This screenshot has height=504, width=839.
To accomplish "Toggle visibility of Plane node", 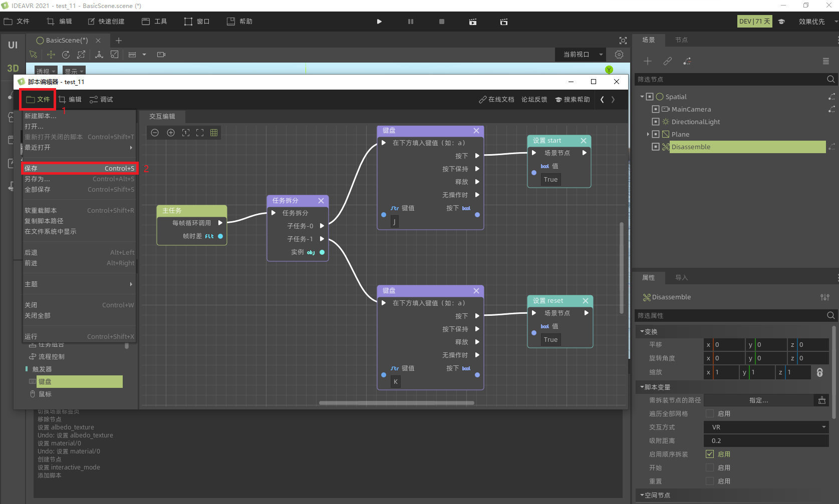I will tap(656, 134).
